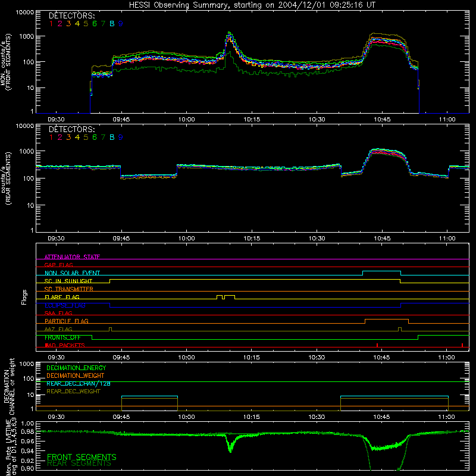Select the SC_TRANSMITTER flag label
This screenshot has width=476, height=476.
tap(69, 289)
